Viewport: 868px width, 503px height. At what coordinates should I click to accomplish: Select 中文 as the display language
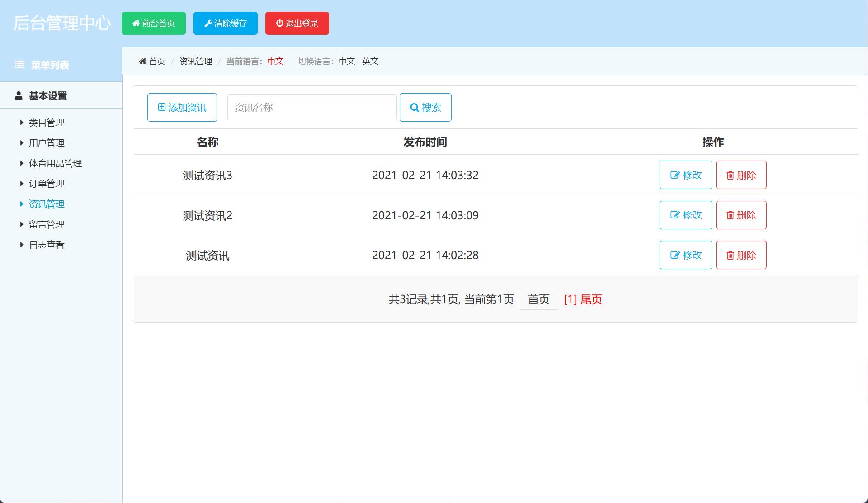click(x=346, y=61)
